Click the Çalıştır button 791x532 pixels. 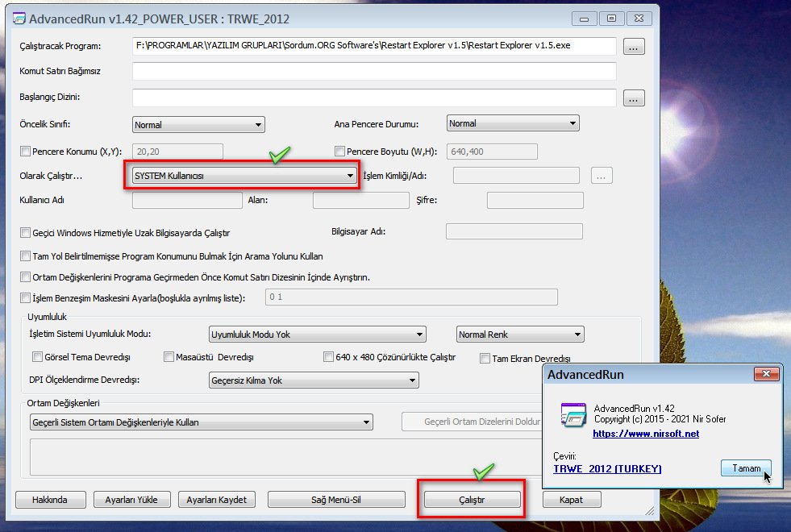click(473, 500)
